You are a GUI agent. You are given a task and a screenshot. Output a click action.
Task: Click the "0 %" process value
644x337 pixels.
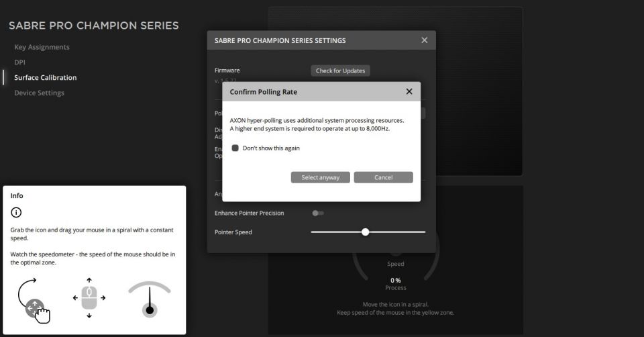pyautogui.click(x=396, y=281)
